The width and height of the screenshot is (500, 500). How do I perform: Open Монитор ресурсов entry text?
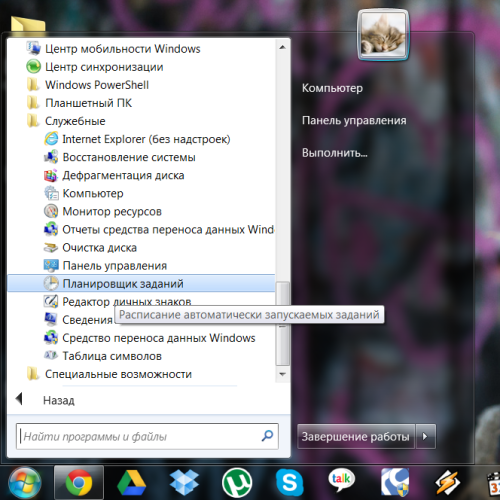click(112, 211)
